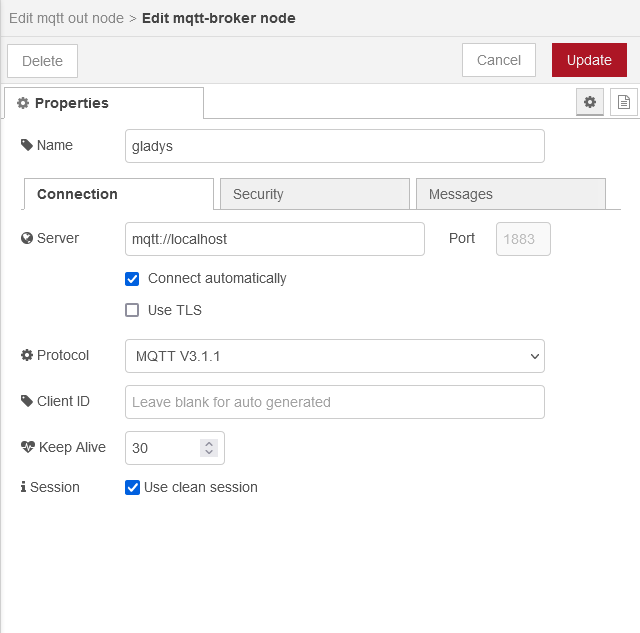Click the gear icon in Properties tab
Screen dimensions: 640x633
coord(23,103)
